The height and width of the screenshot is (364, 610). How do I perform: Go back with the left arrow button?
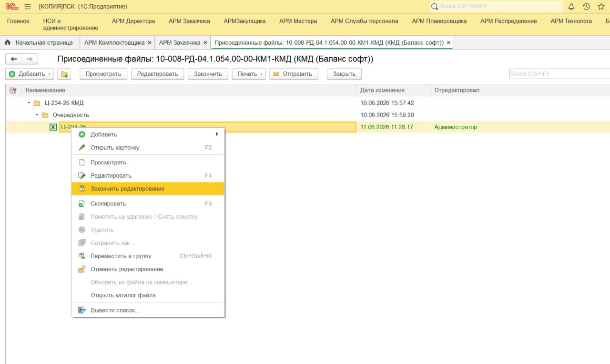click(13, 59)
